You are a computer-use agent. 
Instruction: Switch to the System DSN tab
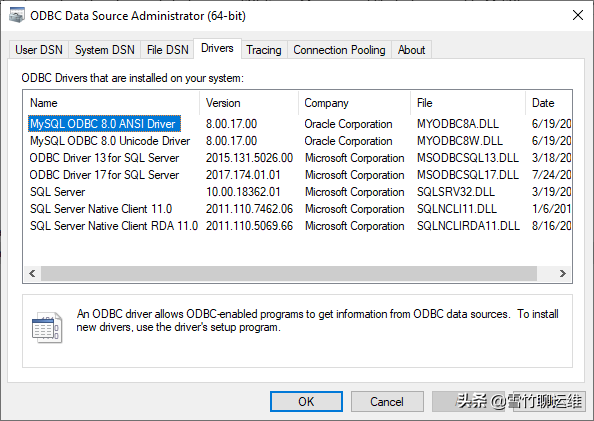105,50
